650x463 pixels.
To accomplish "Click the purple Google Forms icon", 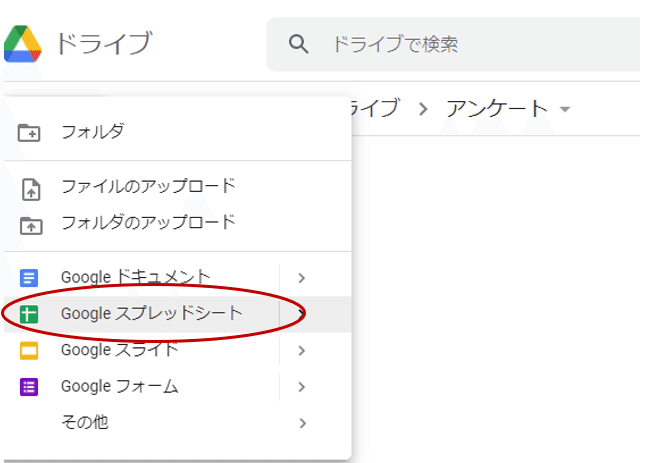I will coord(29,387).
